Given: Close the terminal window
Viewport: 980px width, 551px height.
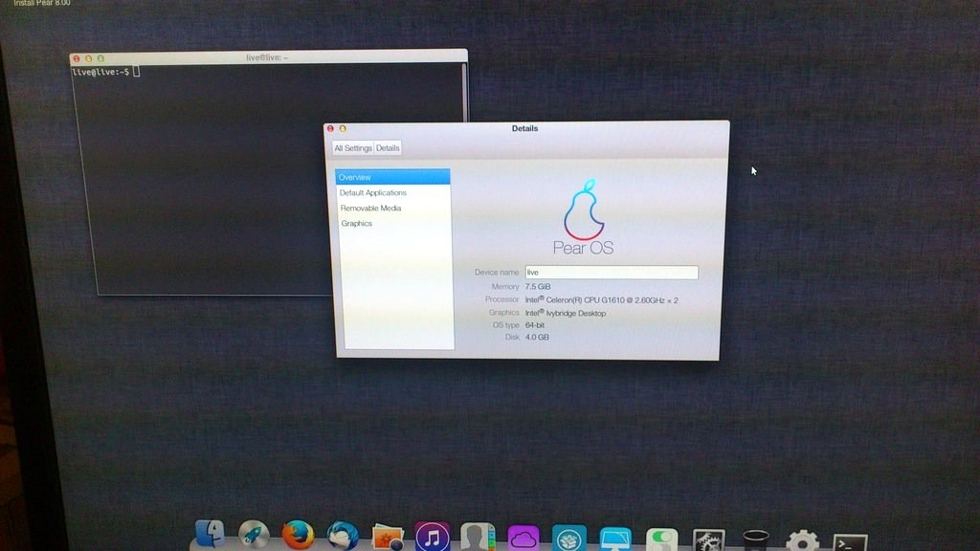Looking at the screenshot, I should [x=77, y=58].
